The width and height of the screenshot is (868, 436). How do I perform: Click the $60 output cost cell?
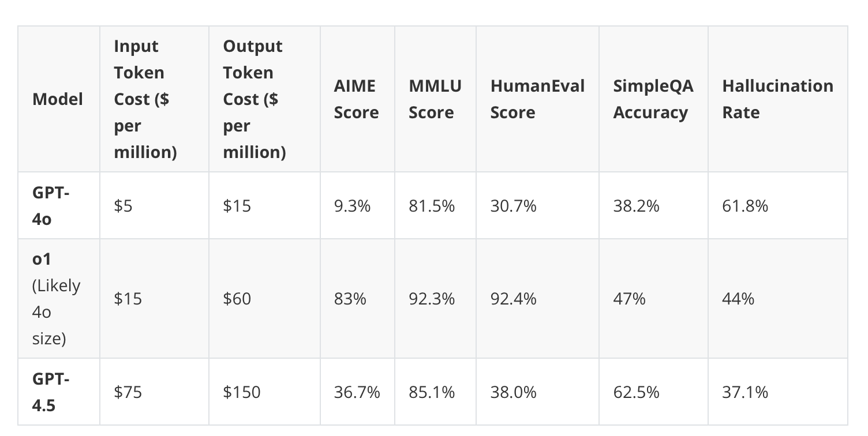237,299
